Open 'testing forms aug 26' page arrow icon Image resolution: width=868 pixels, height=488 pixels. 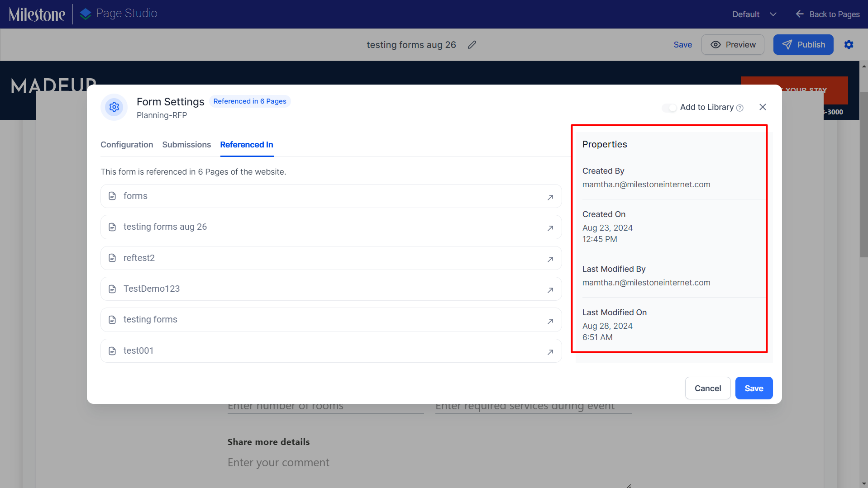tap(550, 228)
